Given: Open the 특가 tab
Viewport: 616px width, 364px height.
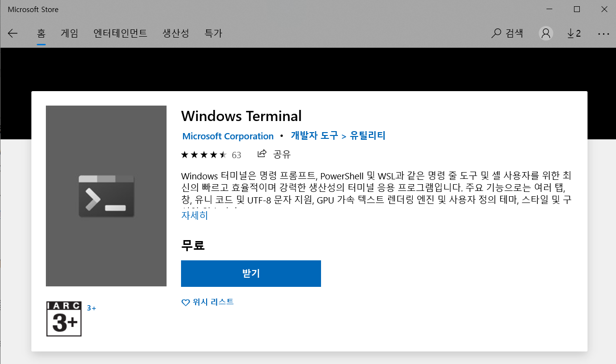Looking at the screenshot, I should pos(213,33).
